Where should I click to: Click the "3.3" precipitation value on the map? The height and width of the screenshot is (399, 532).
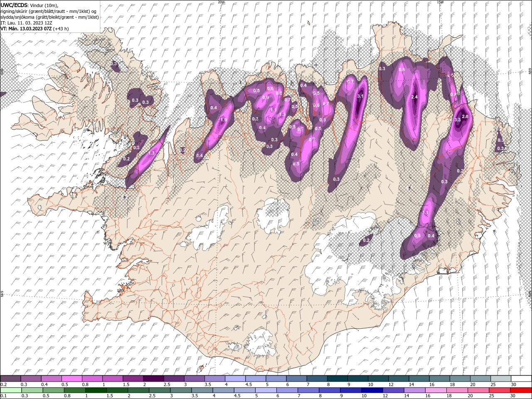458,120
